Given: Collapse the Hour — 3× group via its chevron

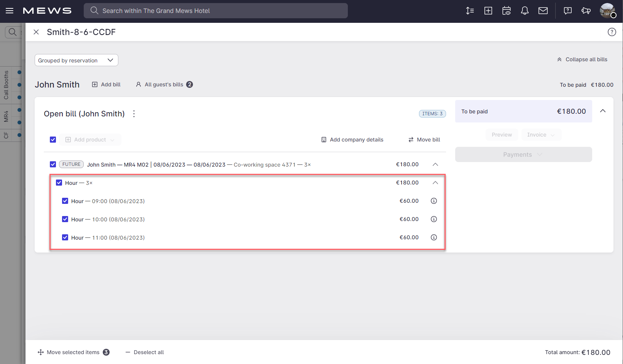Looking at the screenshot, I should pos(435,183).
